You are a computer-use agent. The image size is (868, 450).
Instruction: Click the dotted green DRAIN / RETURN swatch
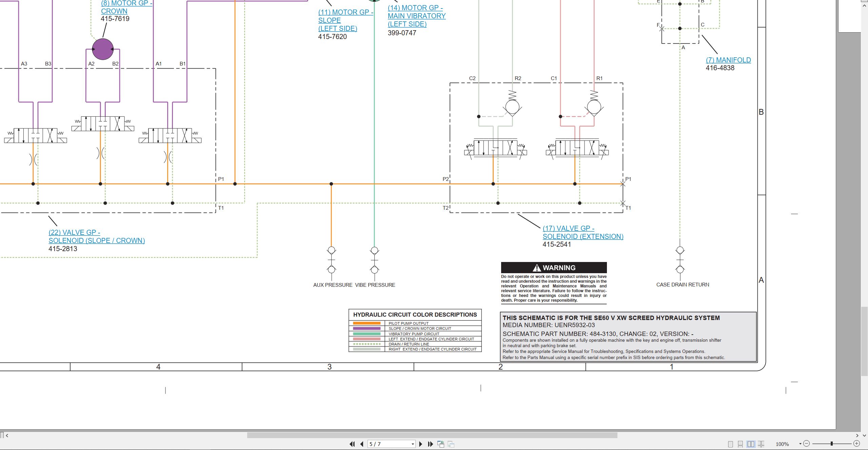(x=367, y=344)
